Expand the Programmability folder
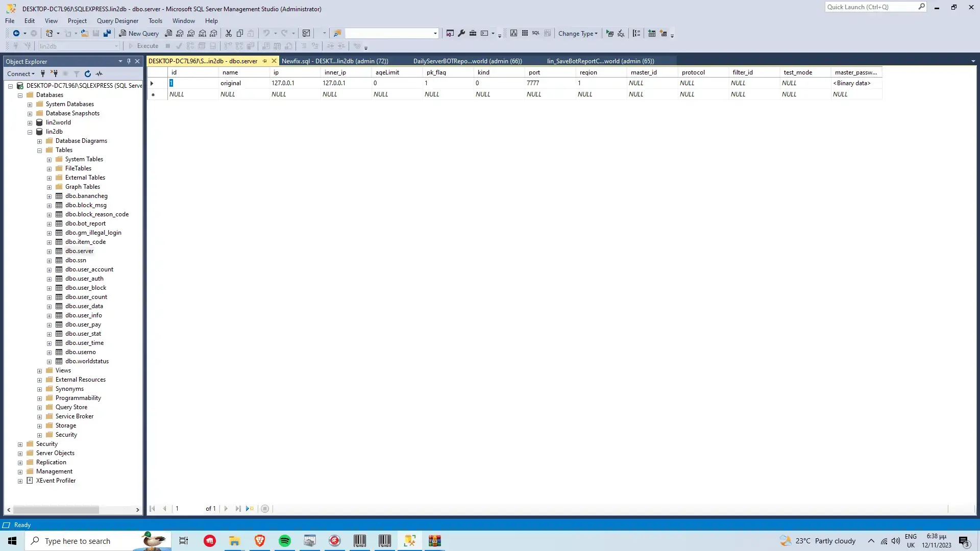Screen dimensions: 980x551 click(39, 398)
